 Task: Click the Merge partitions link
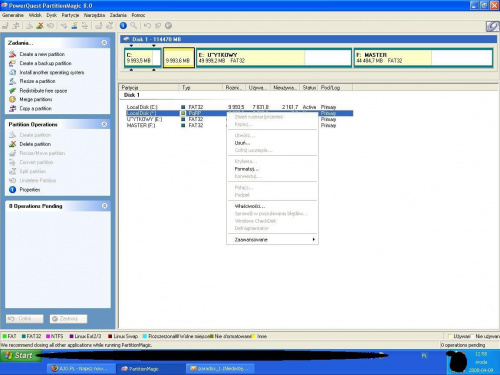pyautogui.click(x=36, y=99)
